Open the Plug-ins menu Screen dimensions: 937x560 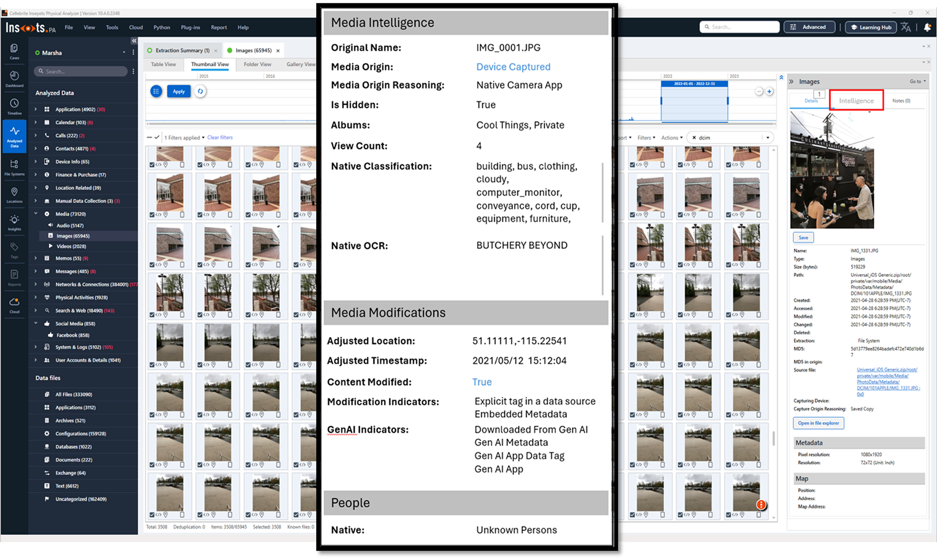click(x=191, y=27)
